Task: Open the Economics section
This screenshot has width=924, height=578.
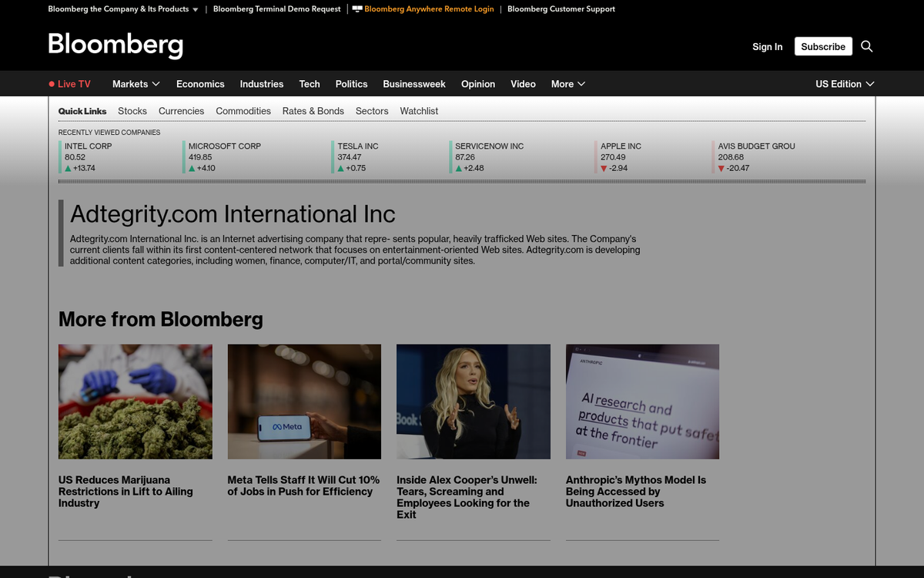Action: pyautogui.click(x=200, y=84)
